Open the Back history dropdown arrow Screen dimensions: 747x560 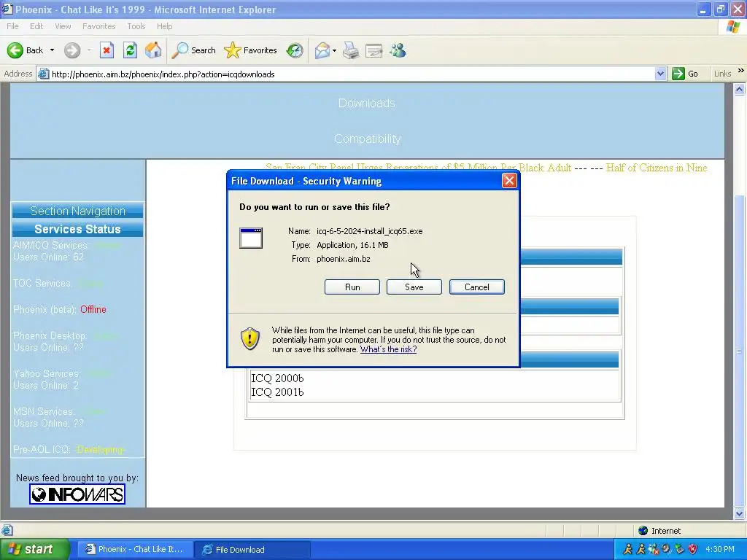[x=52, y=50]
